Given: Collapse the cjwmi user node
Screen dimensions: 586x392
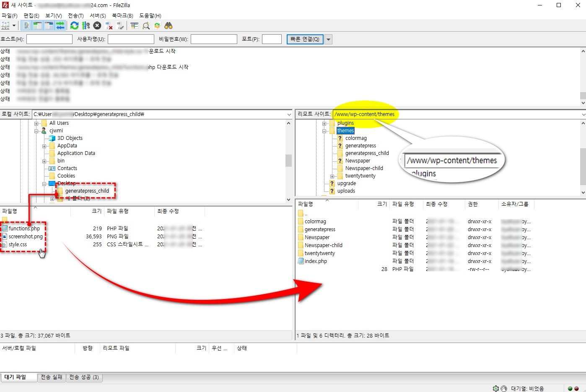Looking at the screenshot, I should (36, 131).
